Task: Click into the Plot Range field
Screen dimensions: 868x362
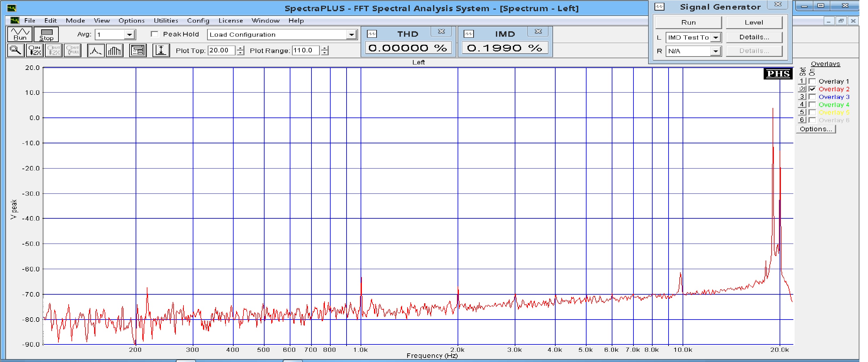Action: point(305,50)
